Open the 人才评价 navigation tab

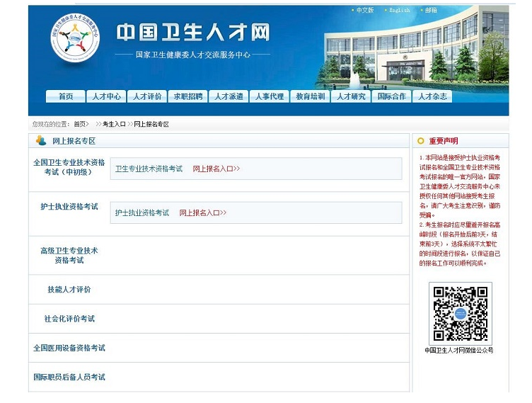pyautogui.click(x=147, y=96)
